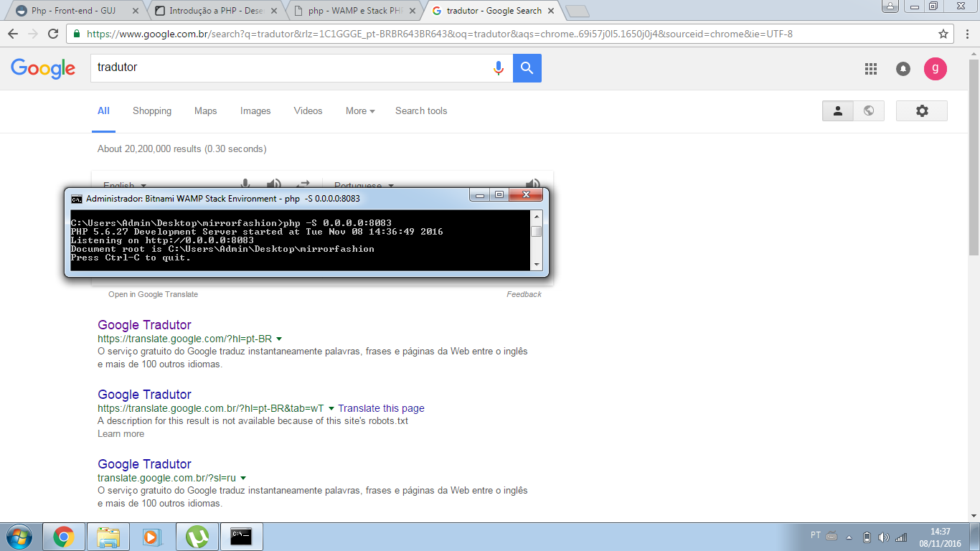Open the pink account avatar
The height and width of the screenshot is (551, 980).
point(936,69)
